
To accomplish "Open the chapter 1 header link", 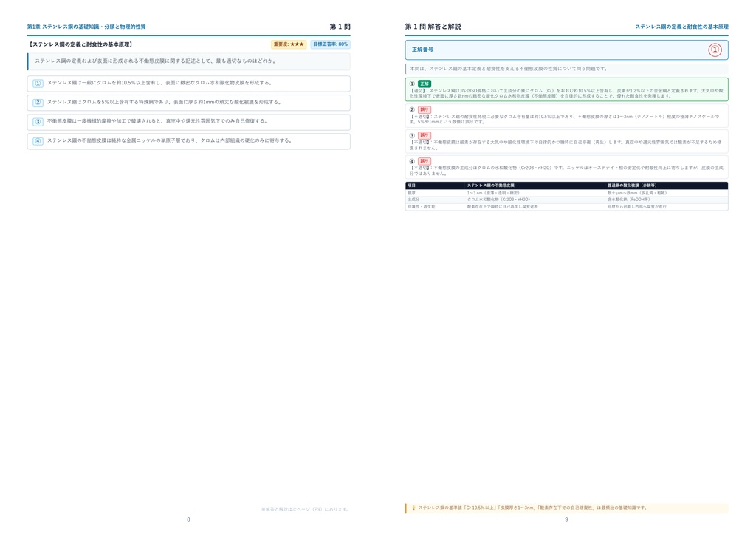I will 86,27.
